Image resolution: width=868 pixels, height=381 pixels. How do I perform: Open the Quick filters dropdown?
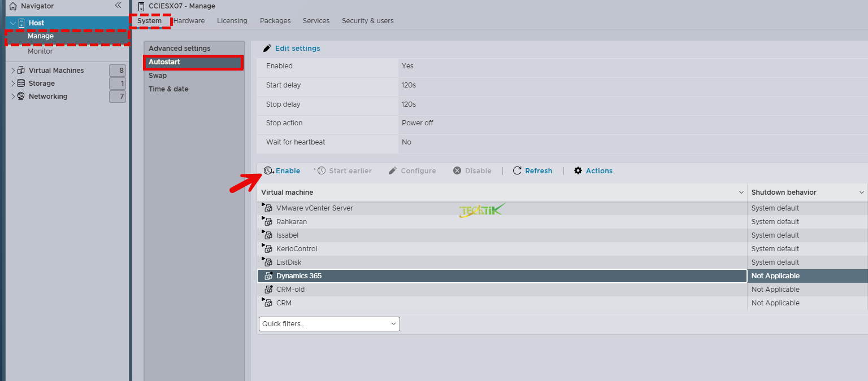coord(329,324)
